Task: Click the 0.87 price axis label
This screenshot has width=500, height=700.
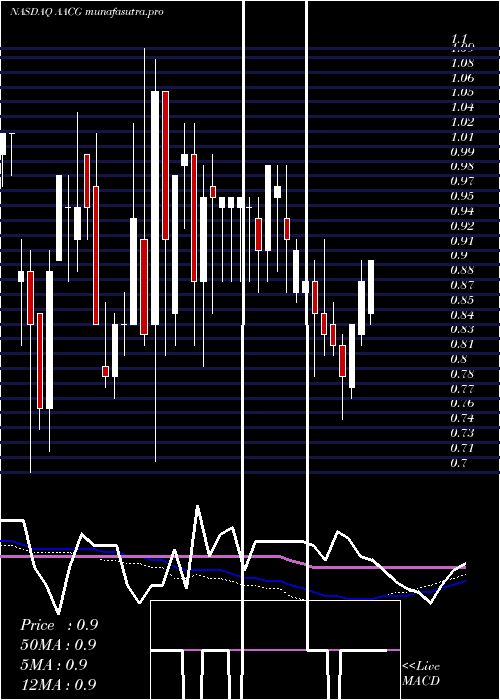Action: pos(463,285)
